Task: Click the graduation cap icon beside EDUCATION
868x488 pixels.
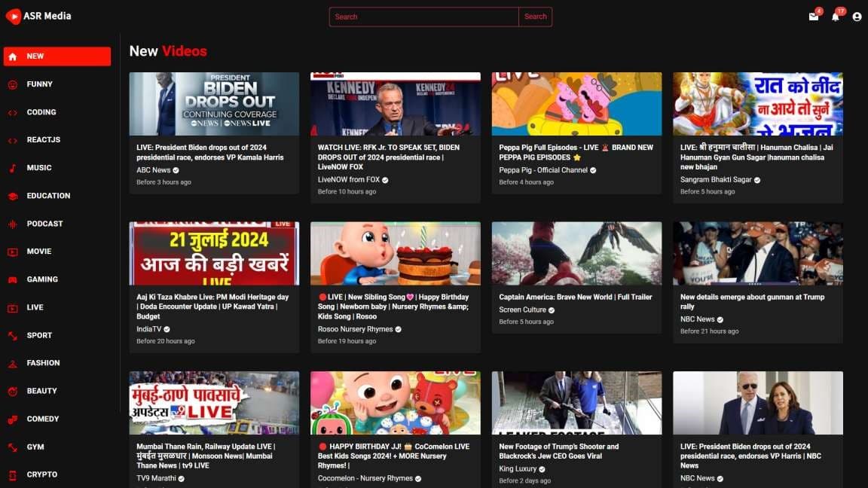Action: [13, 196]
